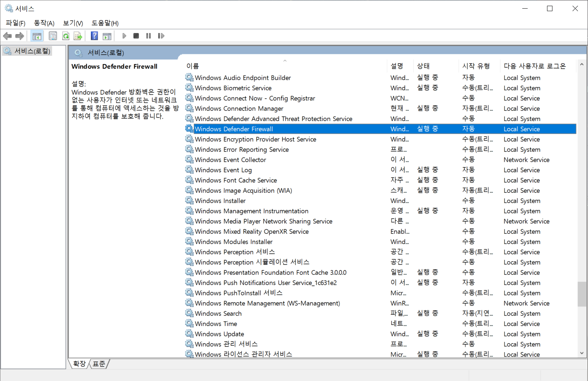The height and width of the screenshot is (381, 588).
Task: Click Network Service for Windows Event Collector
Action: [527, 160]
